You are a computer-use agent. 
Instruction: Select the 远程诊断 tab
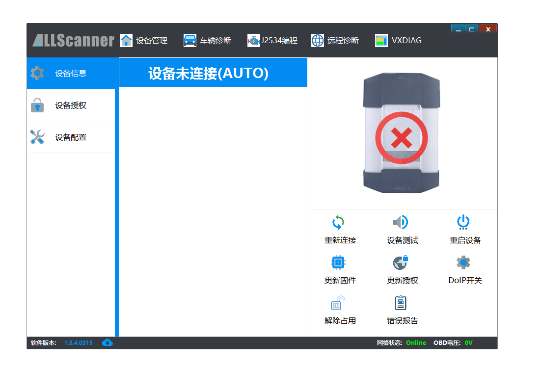click(335, 40)
